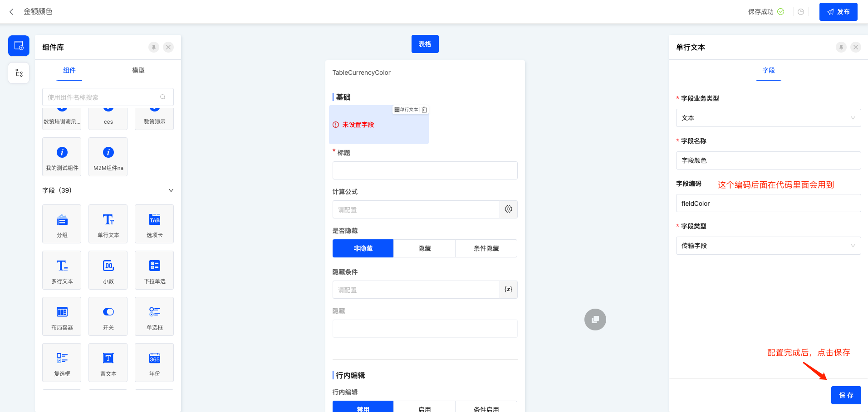Choose the 小数 decimal component
Image resolution: width=868 pixels, height=412 pixels.
point(108,270)
